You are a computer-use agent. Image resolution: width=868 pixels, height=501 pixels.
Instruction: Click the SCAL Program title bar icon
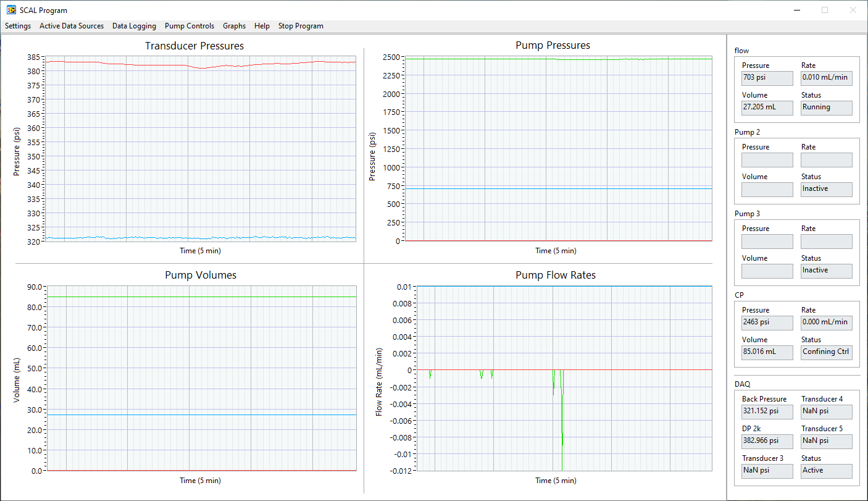pyautogui.click(x=11, y=10)
